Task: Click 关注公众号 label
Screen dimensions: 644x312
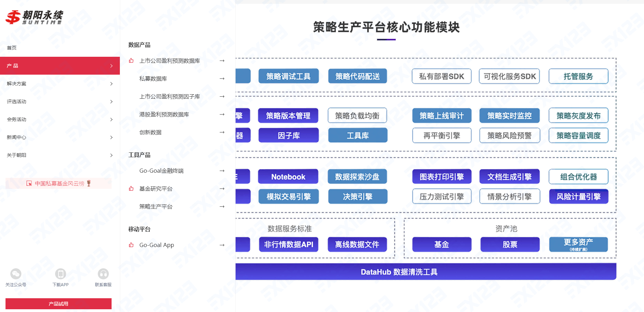Action: (16, 284)
